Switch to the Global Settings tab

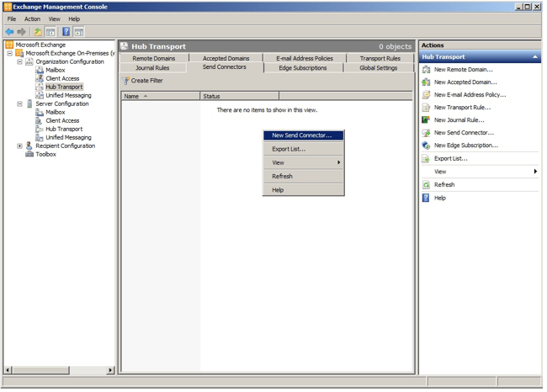379,67
